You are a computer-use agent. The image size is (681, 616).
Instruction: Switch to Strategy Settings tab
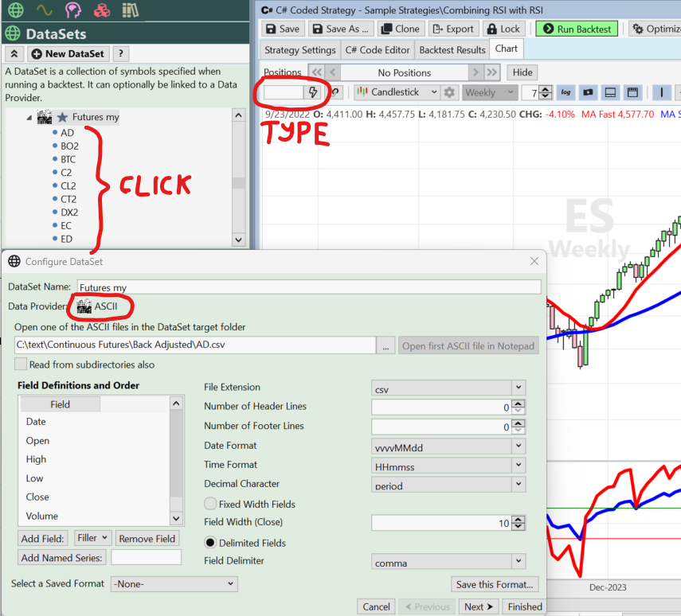300,50
